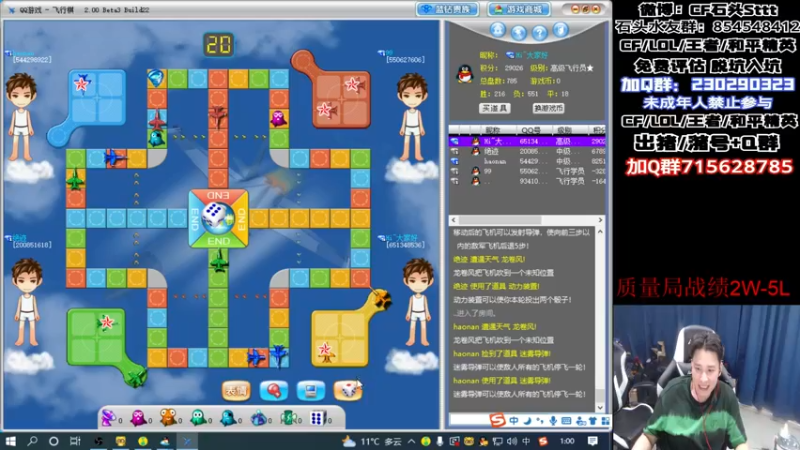This screenshot has height=450, width=800.
Task: Click top-left player avatar haonan
Action: (x=21, y=118)
